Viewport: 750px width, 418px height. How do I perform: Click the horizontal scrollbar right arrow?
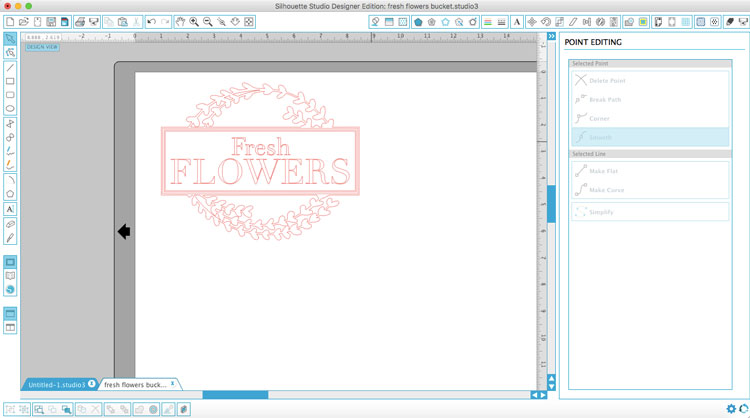[543, 395]
